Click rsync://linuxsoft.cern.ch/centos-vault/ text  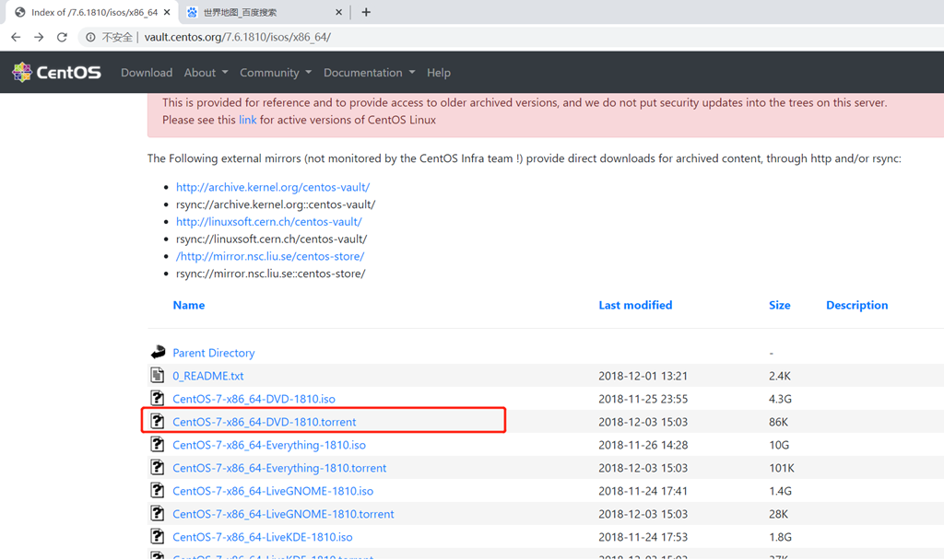click(x=272, y=239)
